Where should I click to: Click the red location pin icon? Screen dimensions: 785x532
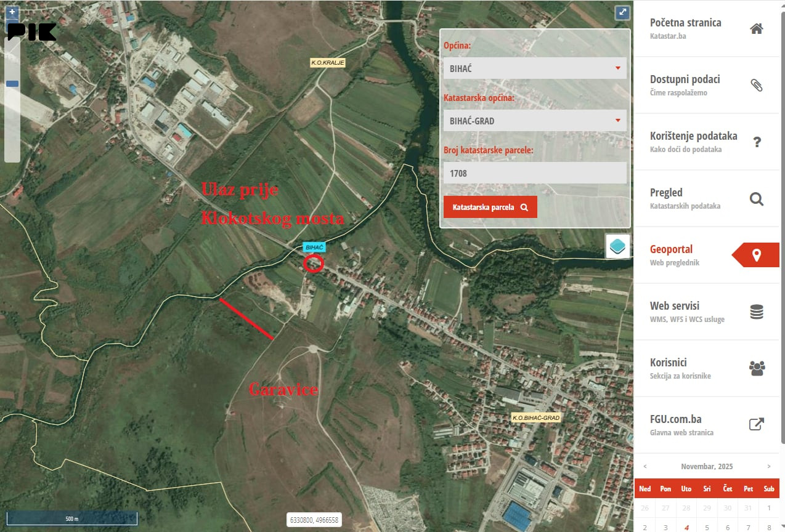[757, 255]
